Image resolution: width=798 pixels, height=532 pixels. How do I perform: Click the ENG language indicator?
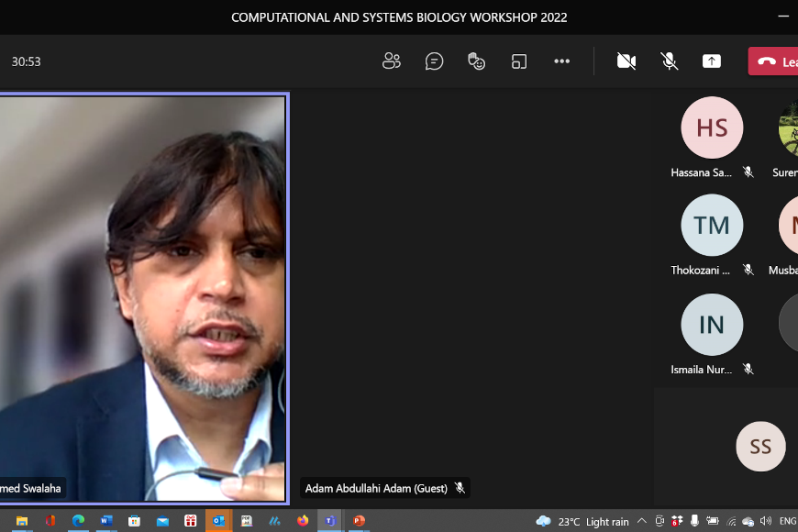787,521
